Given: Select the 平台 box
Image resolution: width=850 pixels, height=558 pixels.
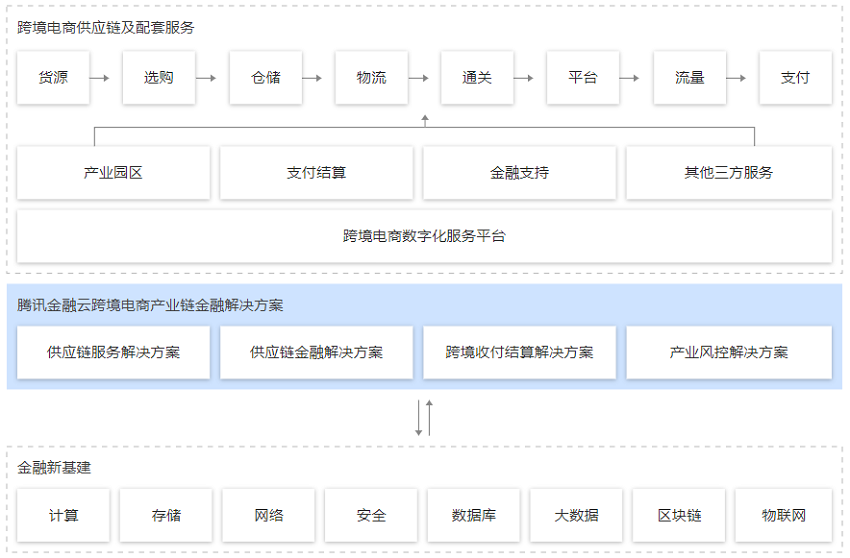Looking at the screenshot, I should pos(583,78).
